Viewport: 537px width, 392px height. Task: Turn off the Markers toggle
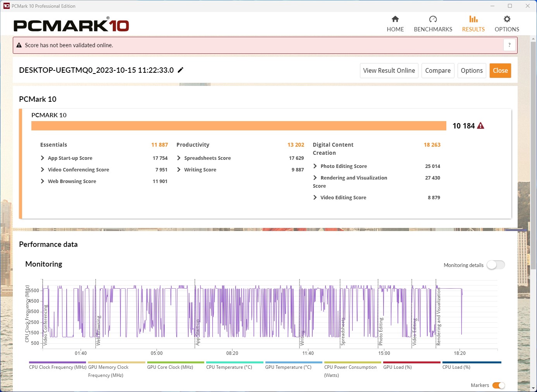[x=498, y=385]
